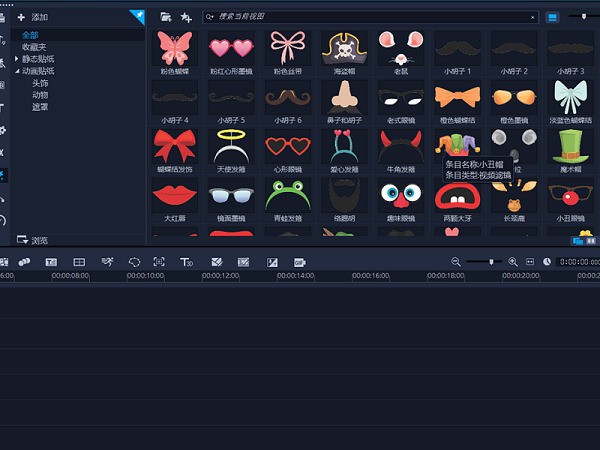Expand the 静态贴纸 tree node

tap(17, 60)
